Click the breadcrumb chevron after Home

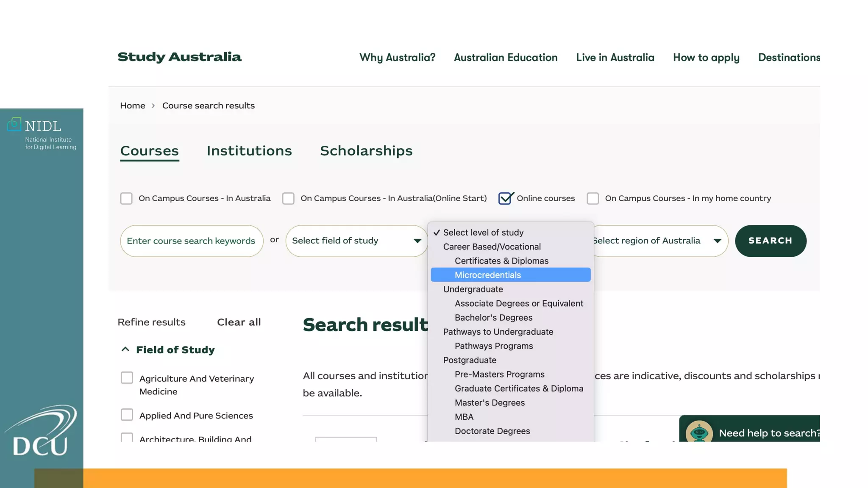coord(153,106)
